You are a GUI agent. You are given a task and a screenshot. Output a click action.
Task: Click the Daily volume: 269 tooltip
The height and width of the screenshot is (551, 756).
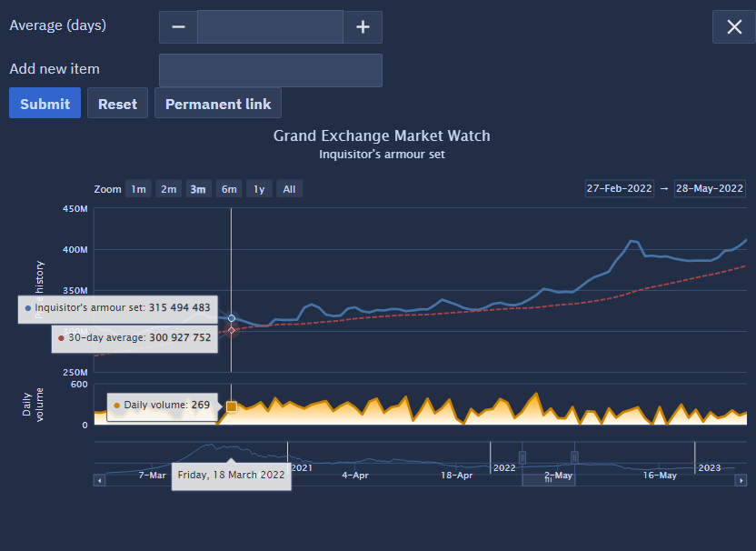(163, 406)
